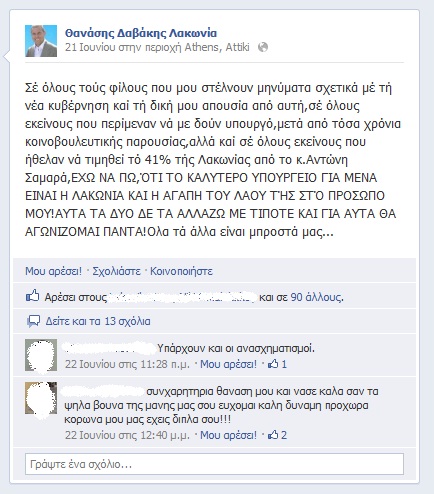Open Θανάσης Δαβάκης Λακωνία profile name

click(x=141, y=33)
